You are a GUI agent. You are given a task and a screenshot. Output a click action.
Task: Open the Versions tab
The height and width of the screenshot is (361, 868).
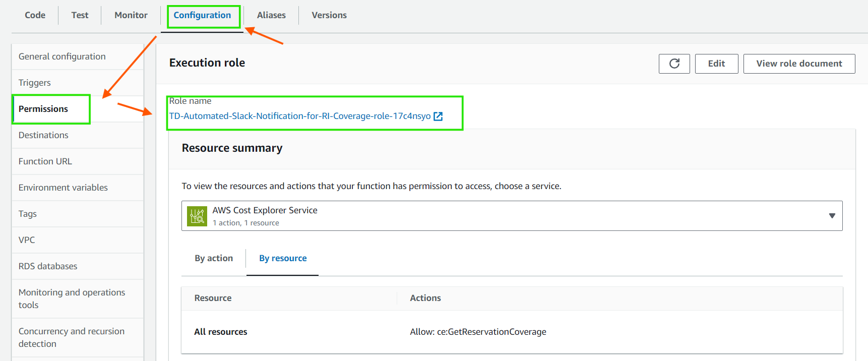tap(329, 15)
